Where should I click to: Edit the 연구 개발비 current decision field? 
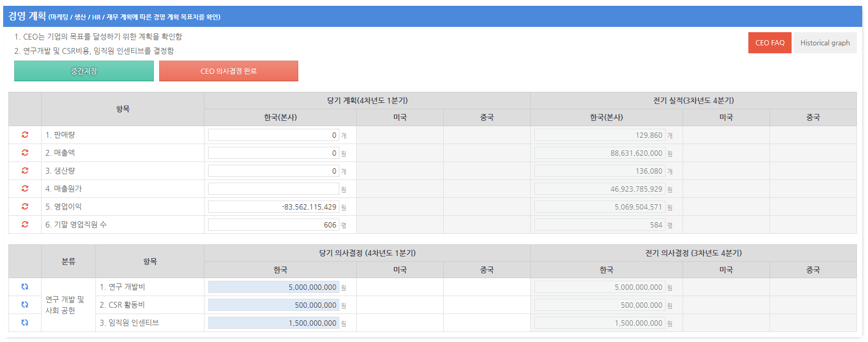tap(273, 287)
